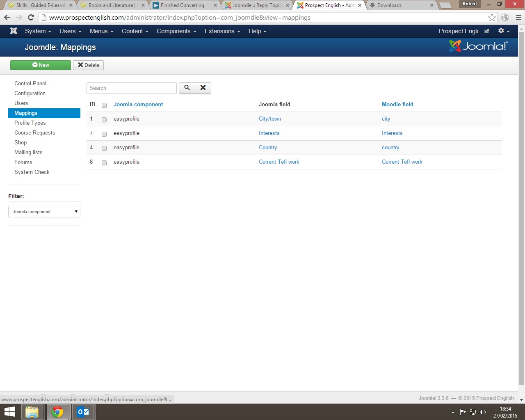Viewport: 525px width, 420px height.
Task: Click the network tray icon
Action: 473,412
